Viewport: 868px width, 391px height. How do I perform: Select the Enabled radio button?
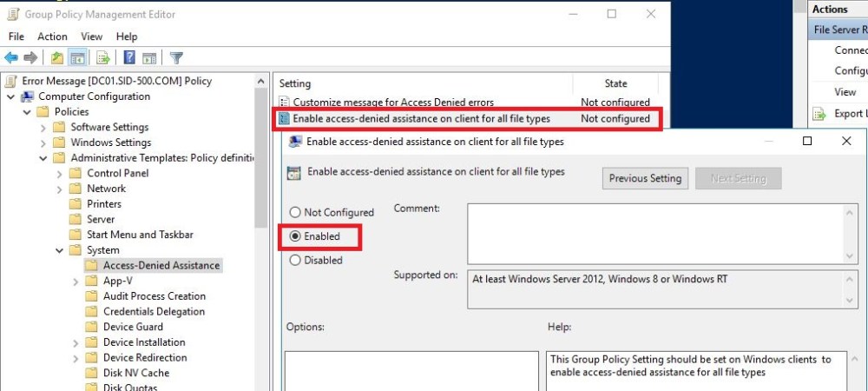click(x=295, y=236)
